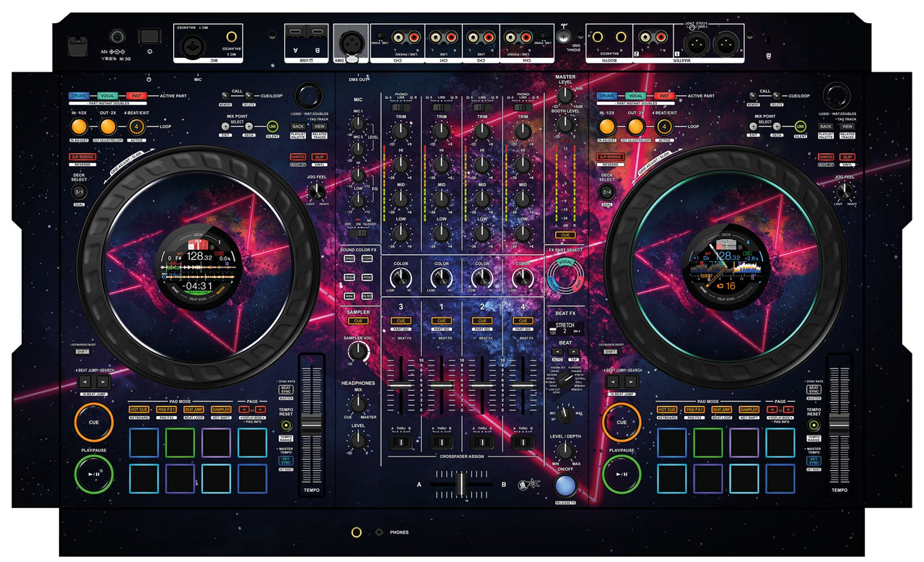Click KEY SYNC button on left deck
Image resolution: width=924 pixels, height=562 pixels.
[x=287, y=460]
